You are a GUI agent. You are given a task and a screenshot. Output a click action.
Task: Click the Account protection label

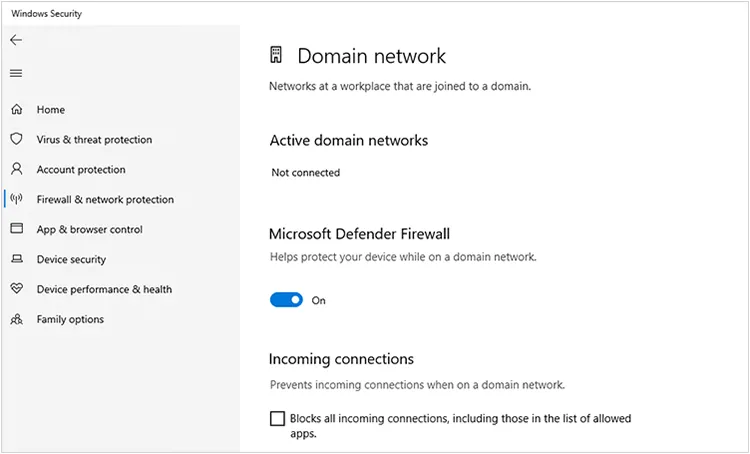tap(81, 170)
